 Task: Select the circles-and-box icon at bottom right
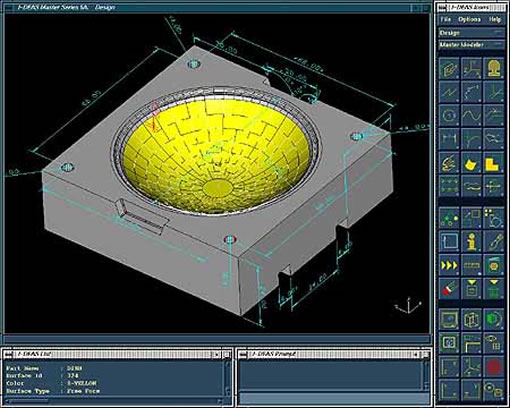[x=494, y=390]
